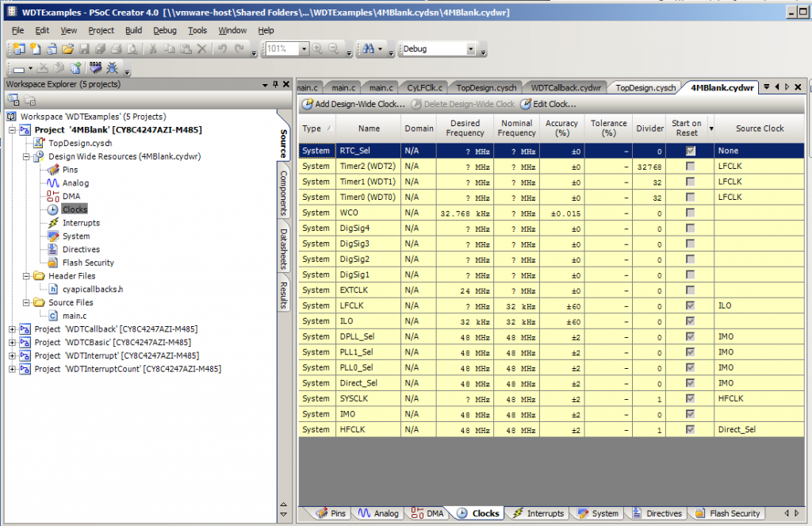Toggle Start on Reset for Timer2 (WDT2)

click(x=691, y=167)
